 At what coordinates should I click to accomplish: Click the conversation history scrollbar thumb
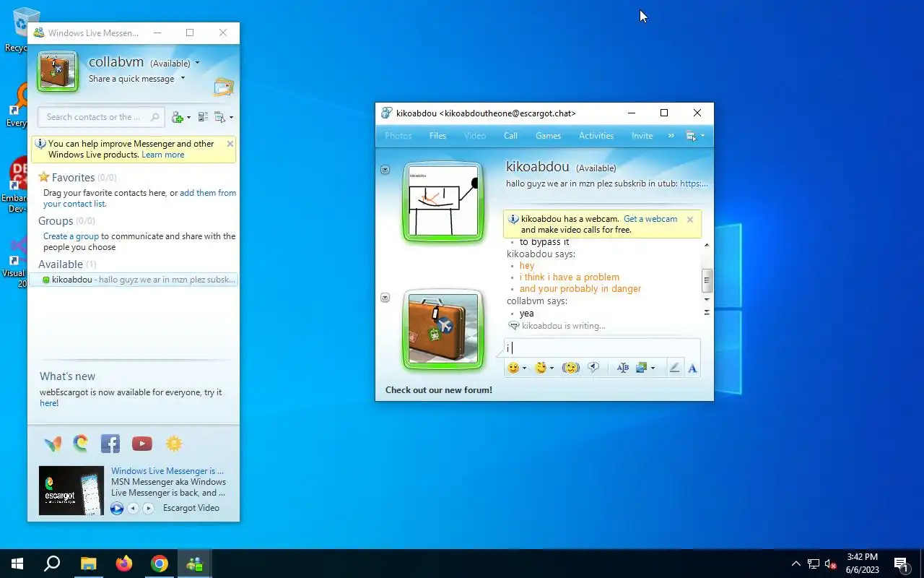(707, 280)
